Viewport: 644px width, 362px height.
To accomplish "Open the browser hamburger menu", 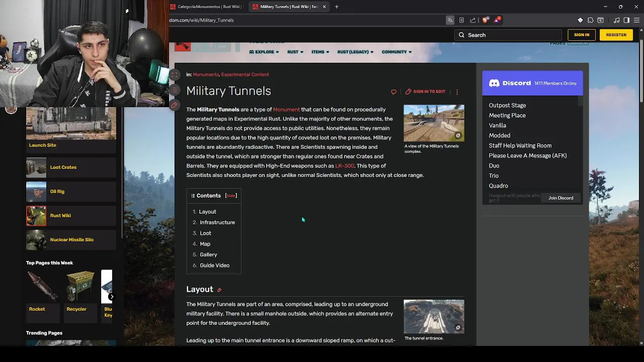I will click(x=636, y=20).
